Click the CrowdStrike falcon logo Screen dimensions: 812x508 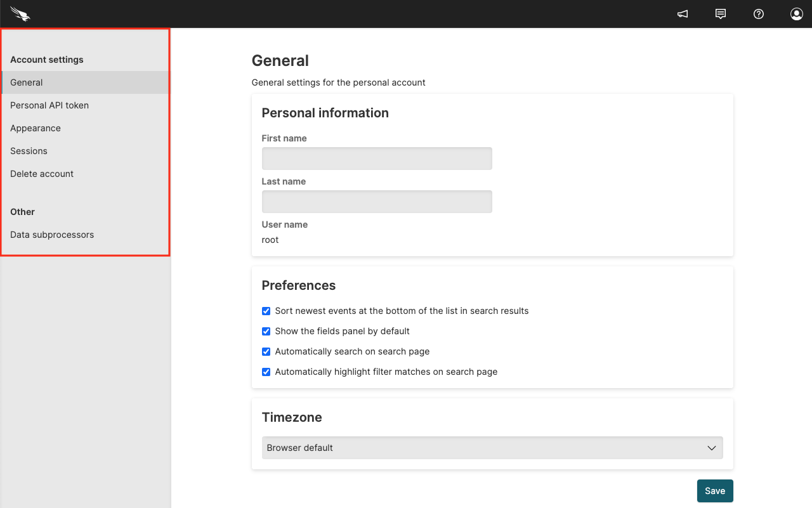(19, 13)
